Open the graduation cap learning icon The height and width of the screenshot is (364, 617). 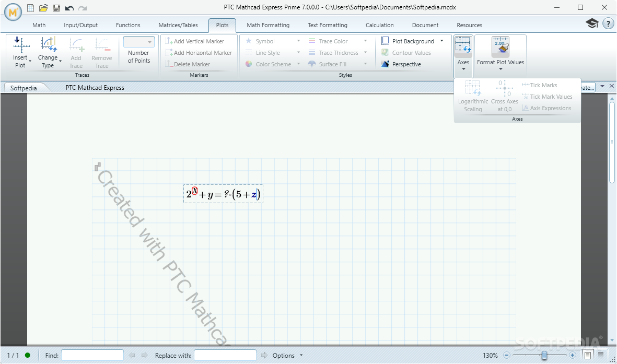pos(592,23)
